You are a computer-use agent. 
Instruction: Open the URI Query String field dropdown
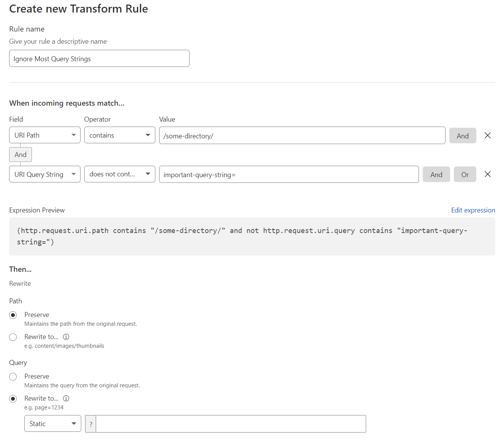(x=44, y=174)
